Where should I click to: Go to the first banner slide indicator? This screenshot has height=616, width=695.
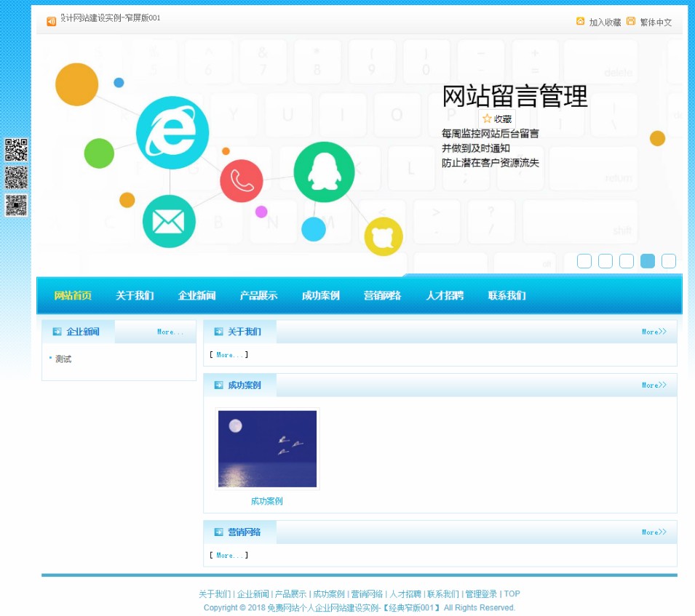coord(584,261)
